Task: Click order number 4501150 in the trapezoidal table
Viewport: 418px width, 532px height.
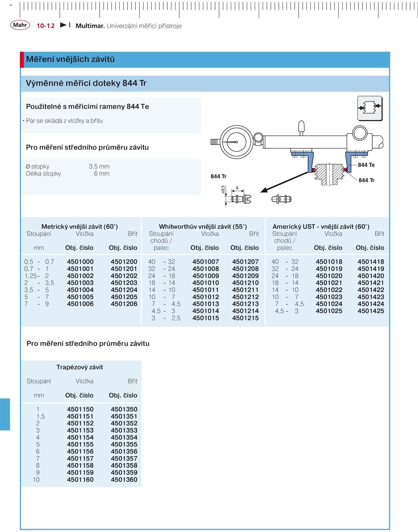Action: pos(80,409)
